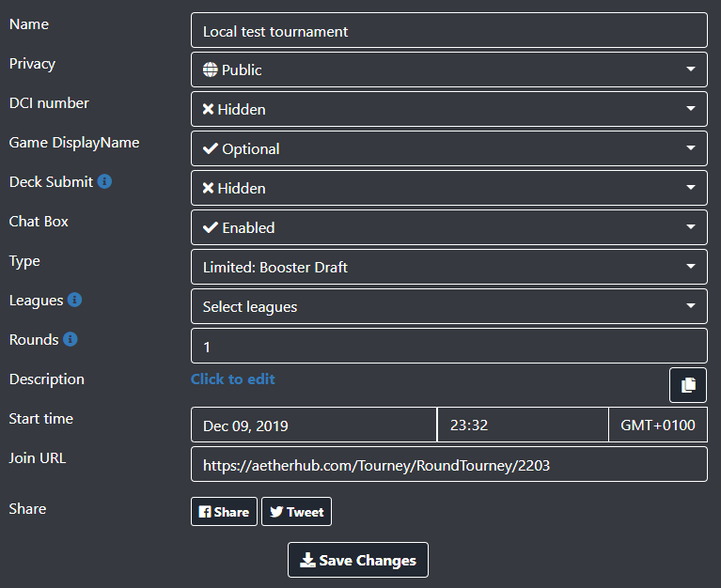Screen dimensions: 721x588
Task: Open the tournament Type dropdown
Action: [x=448, y=267]
